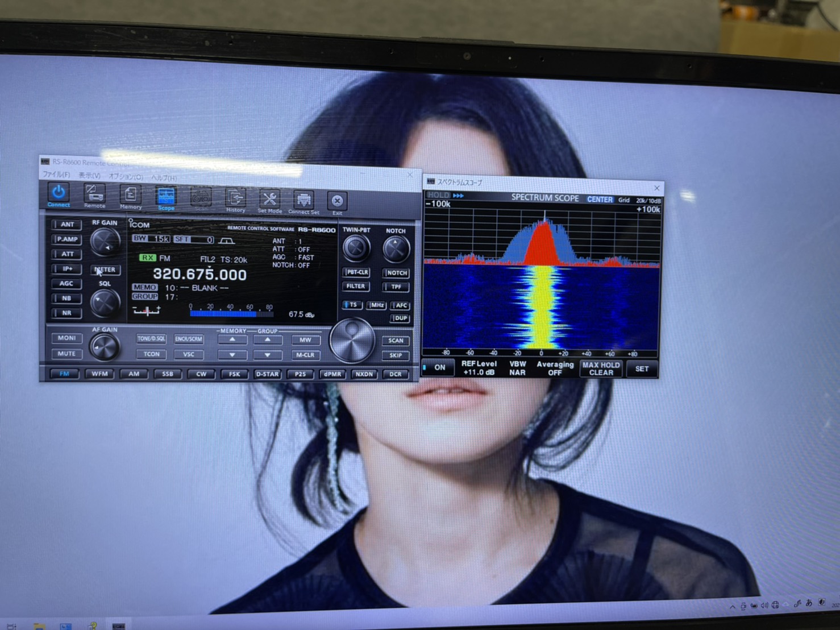The height and width of the screenshot is (630, 840).
Task: Toggle the NR noise reduction button
Action: 66,313
